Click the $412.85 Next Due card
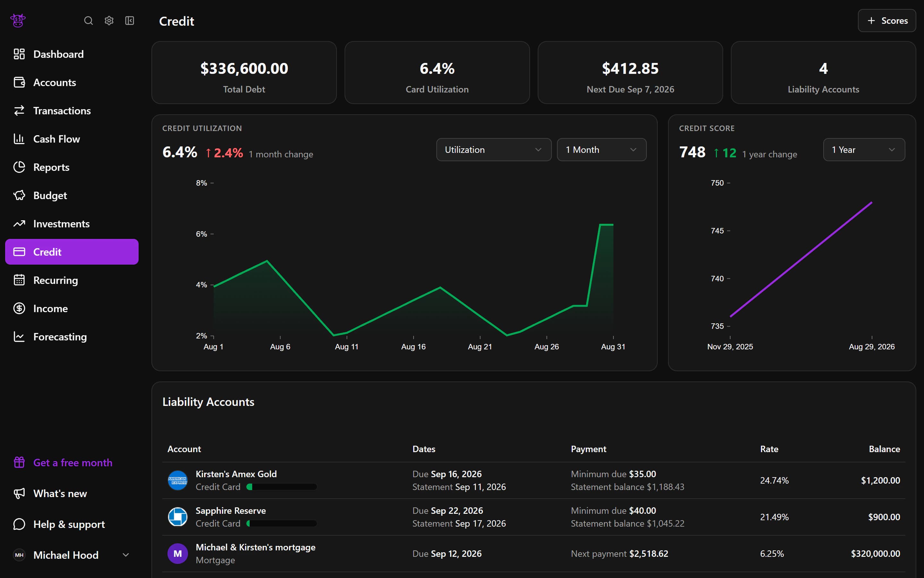Viewport: 924px width, 578px height. [630, 73]
